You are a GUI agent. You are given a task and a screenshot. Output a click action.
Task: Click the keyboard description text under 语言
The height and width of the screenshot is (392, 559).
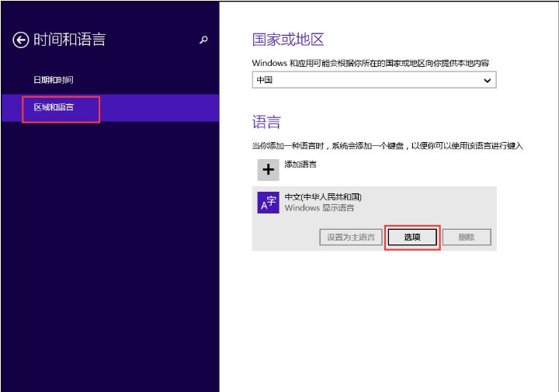(x=387, y=146)
